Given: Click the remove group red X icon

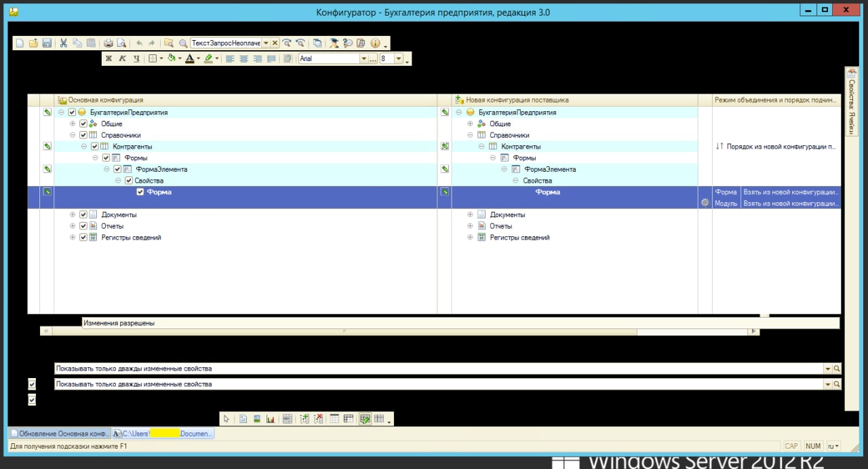Looking at the screenshot, I should click(x=318, y=419).
